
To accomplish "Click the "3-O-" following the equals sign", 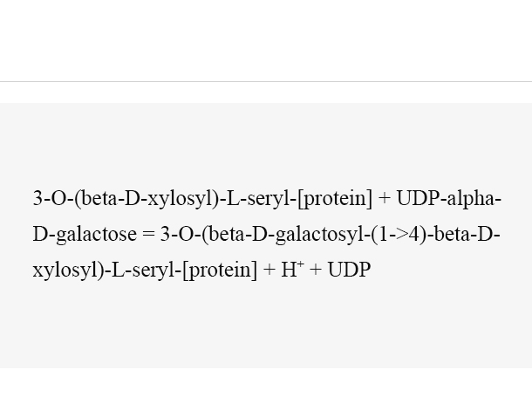I will (181, 234).
